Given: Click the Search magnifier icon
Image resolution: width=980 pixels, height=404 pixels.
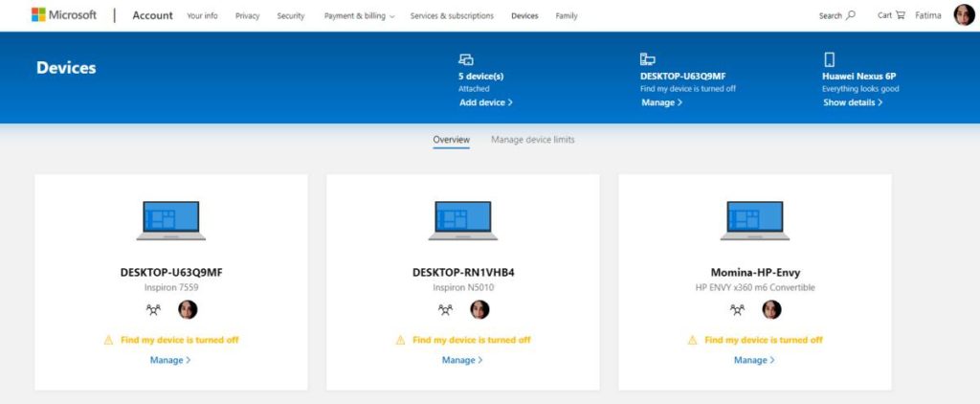Looking at the screenshot, I should click(x=851, y=15).
